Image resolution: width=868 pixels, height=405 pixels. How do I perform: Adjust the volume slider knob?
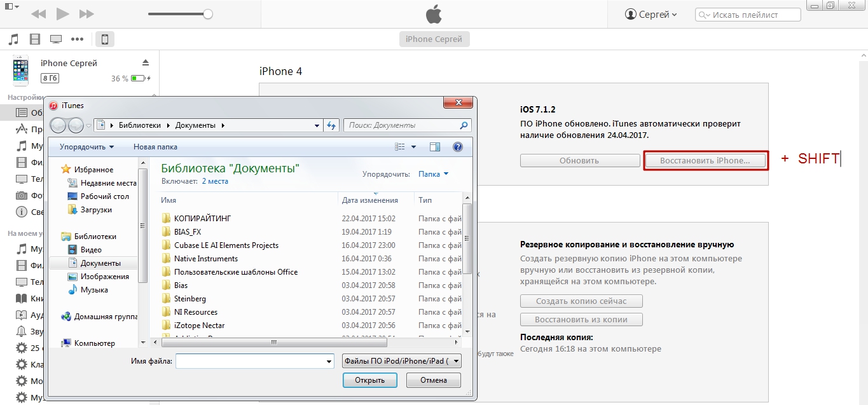[x=207, y=14]
